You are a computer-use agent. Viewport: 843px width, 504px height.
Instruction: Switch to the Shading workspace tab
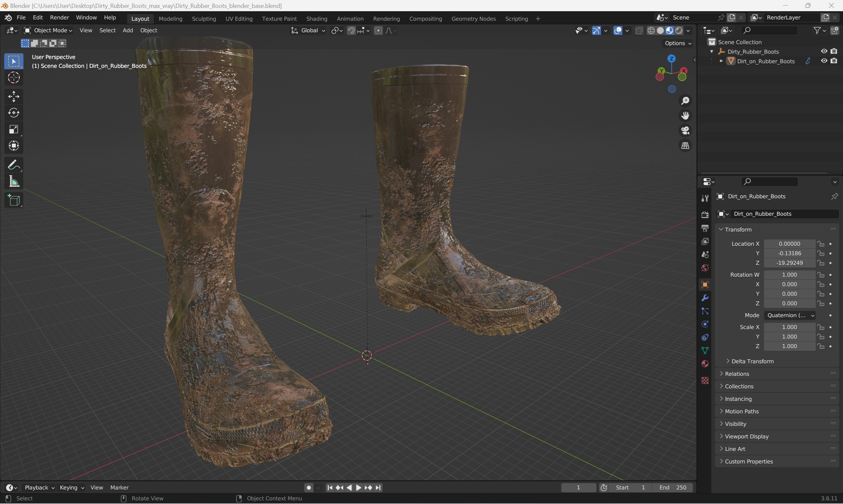pyautogui.click(x=317, y=19)
